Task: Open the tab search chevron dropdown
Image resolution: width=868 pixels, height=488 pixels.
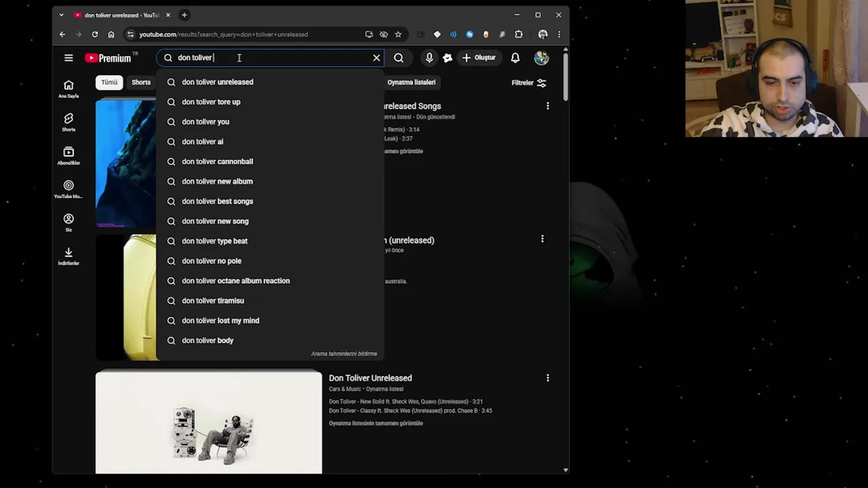Action: point(61,15)
